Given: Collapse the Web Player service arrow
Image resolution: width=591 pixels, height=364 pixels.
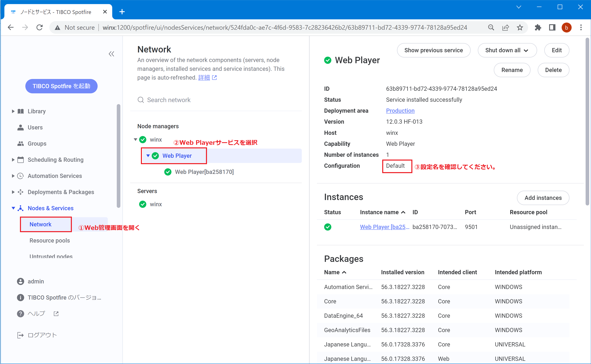Looking at the screenshot, I should pos(148,156).
